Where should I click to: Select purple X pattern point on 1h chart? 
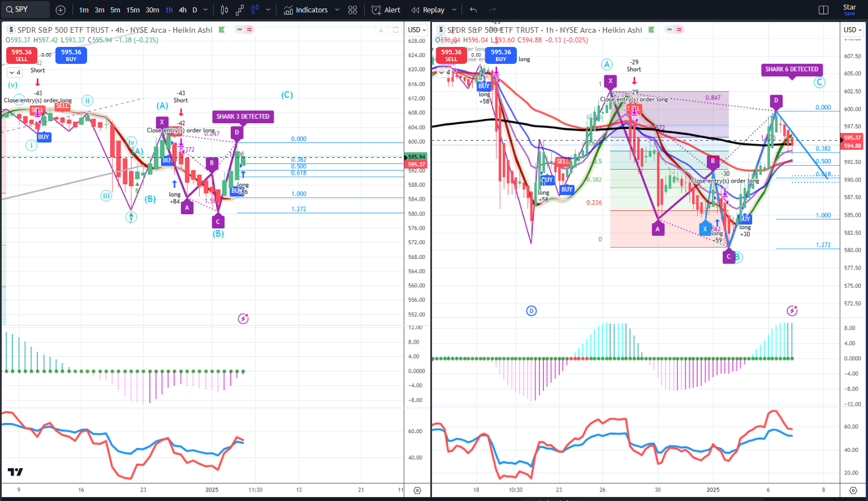pyautogui.click(x=610, y=81)
